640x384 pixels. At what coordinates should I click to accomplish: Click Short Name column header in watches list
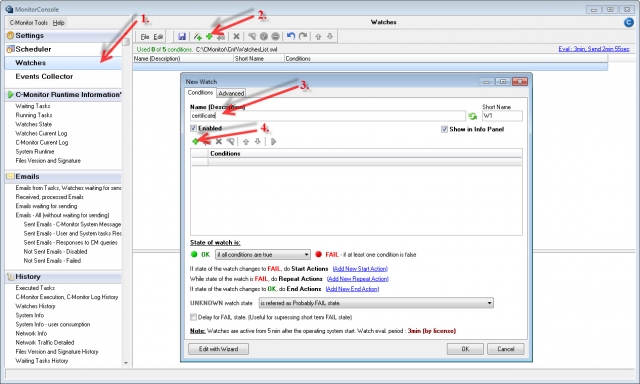pos(259,59)
